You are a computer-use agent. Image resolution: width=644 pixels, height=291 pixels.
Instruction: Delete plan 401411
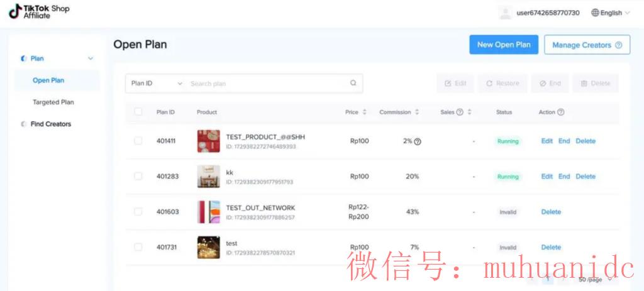pos(586,141)
